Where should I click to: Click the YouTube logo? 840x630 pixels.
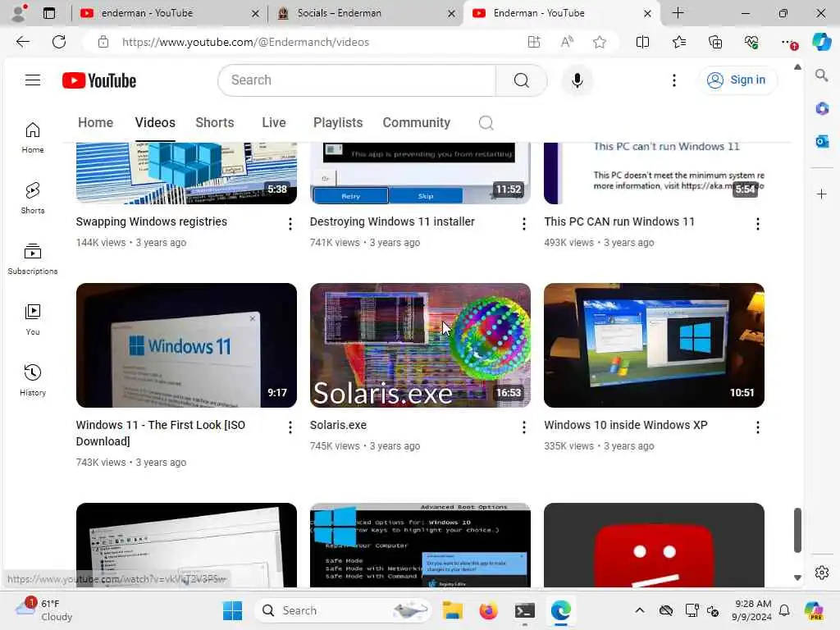click(99, 80)
